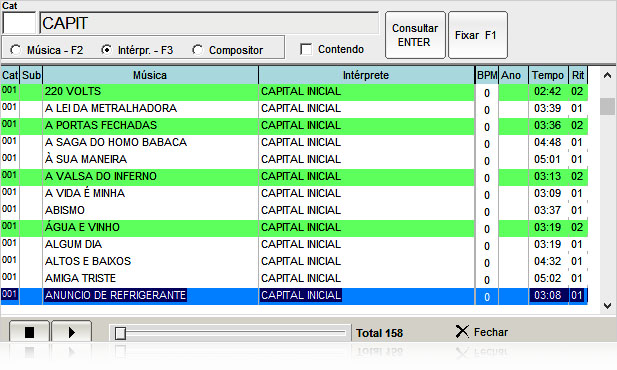Click the Rit column header
Image resolution: width=617 pixels, height=370 pixels.
click(578, 75)
